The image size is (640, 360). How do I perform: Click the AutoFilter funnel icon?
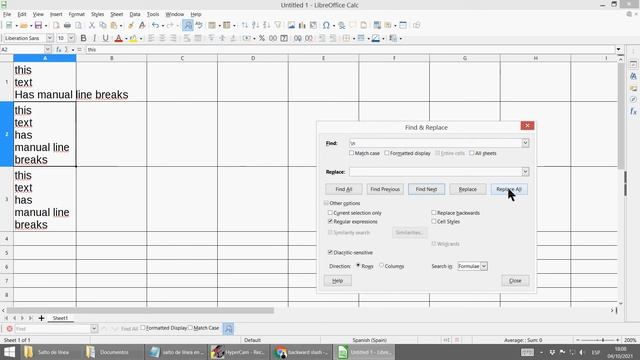pyautogui.click(x=278, y=25)
